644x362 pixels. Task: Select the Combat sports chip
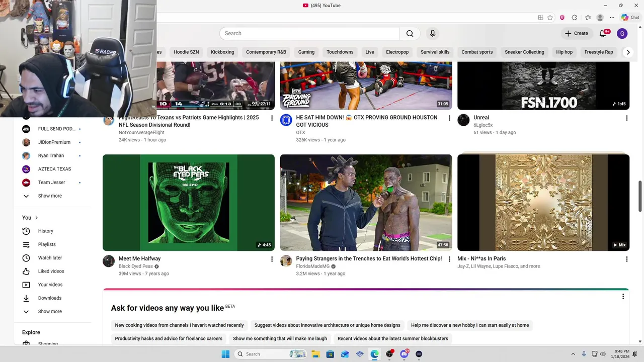pos(477,52)
